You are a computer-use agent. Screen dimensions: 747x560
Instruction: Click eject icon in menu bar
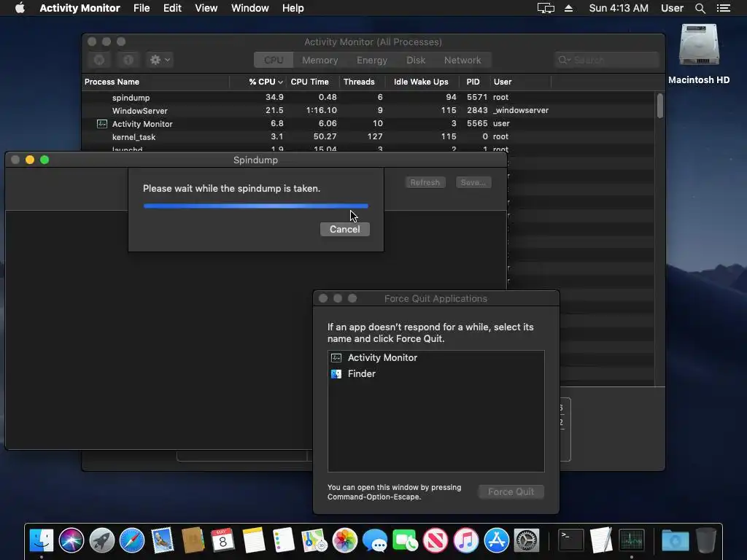[568, 8]
